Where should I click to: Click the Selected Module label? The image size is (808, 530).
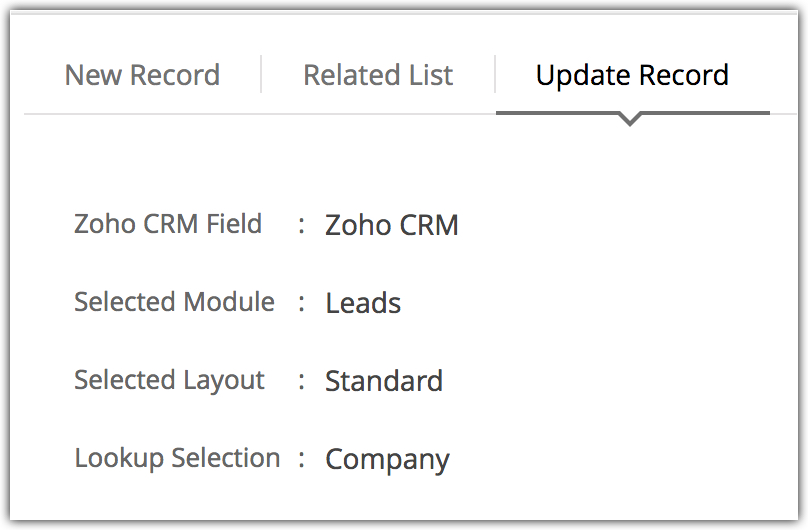coord(174,301)
